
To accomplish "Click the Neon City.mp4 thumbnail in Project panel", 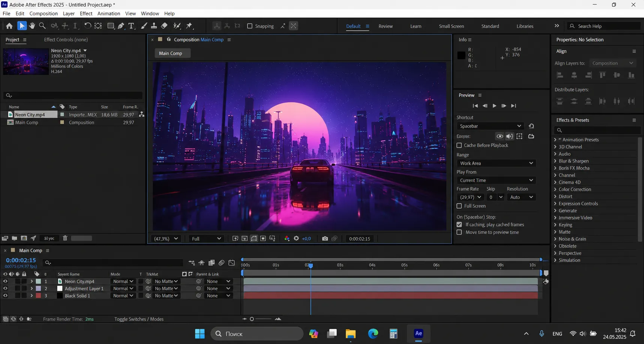I will pos(26,62).
